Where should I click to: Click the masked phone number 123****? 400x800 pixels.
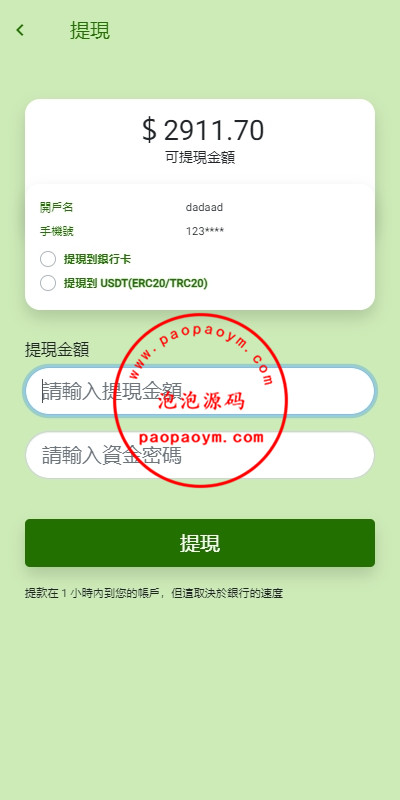coord(205,232)
